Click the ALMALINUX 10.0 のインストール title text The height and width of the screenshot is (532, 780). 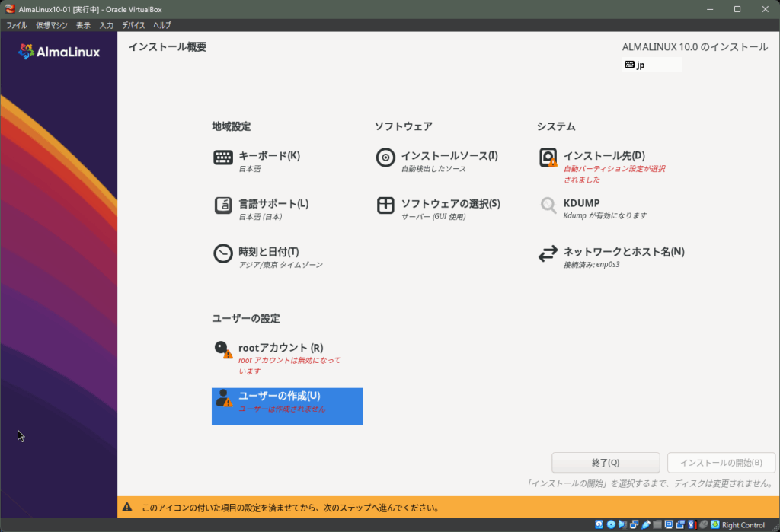point(695,46)
